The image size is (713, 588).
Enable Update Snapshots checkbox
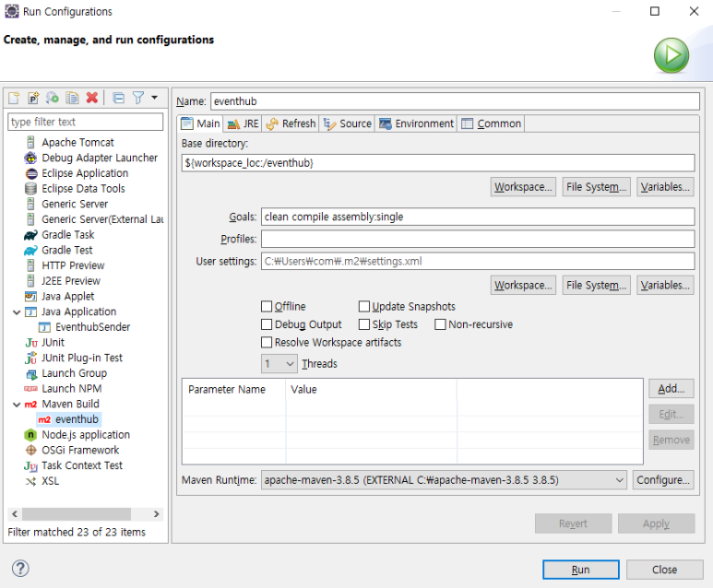(x=363, y=306)
